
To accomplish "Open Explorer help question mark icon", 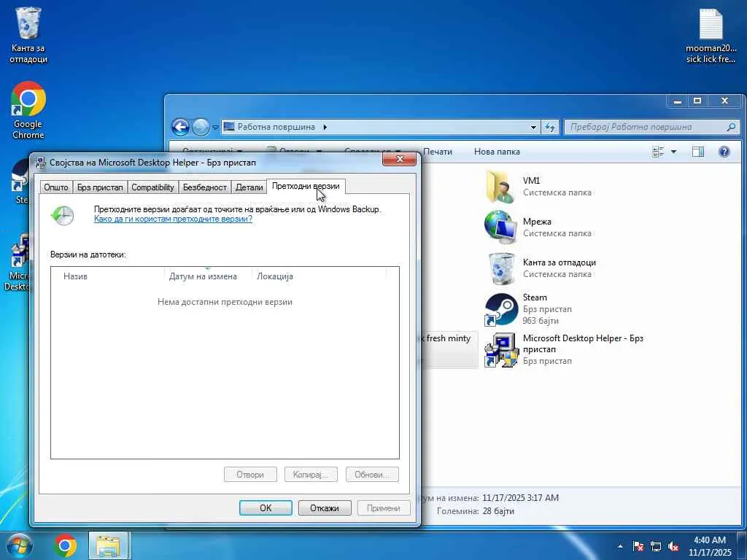I will (724, 152).
